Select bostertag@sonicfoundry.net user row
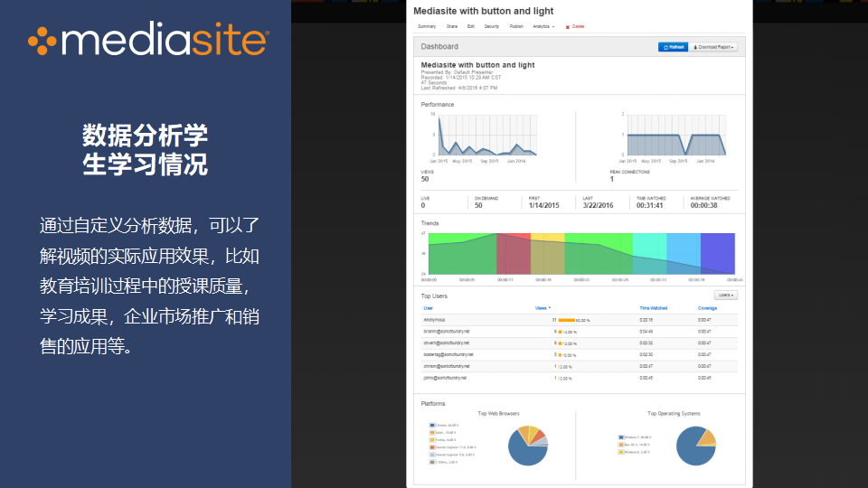 [x=579, y=354]
